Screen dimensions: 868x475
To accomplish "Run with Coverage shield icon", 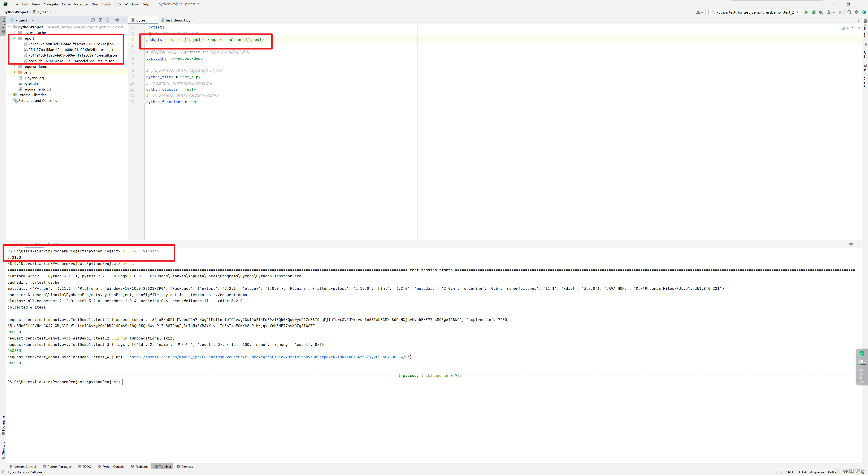I will tap(821, 12).
